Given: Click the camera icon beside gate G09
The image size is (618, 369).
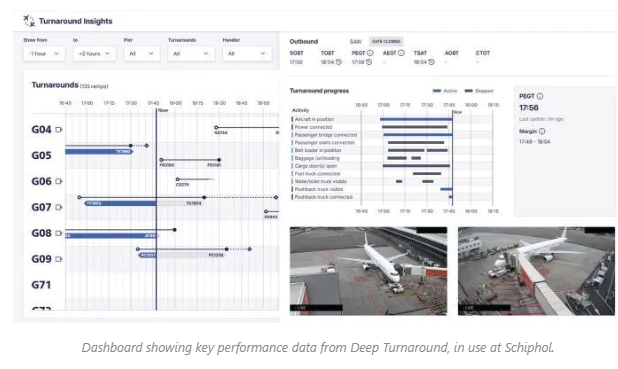Looking at the screenshot, I should click(59, 259).
